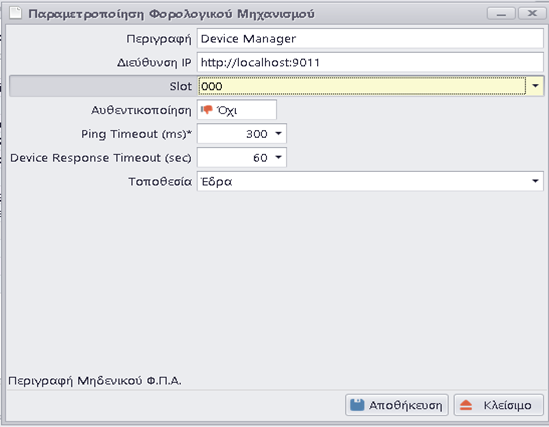The image size is (549, 427).
Task: Click the orange eject icon on Κλείσιμο
Action: coord(466,405)
